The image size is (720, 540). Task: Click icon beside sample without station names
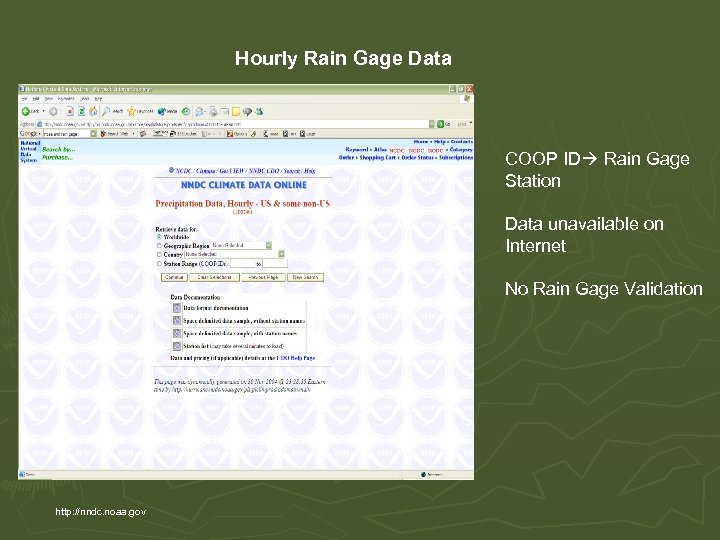[177, 321]
